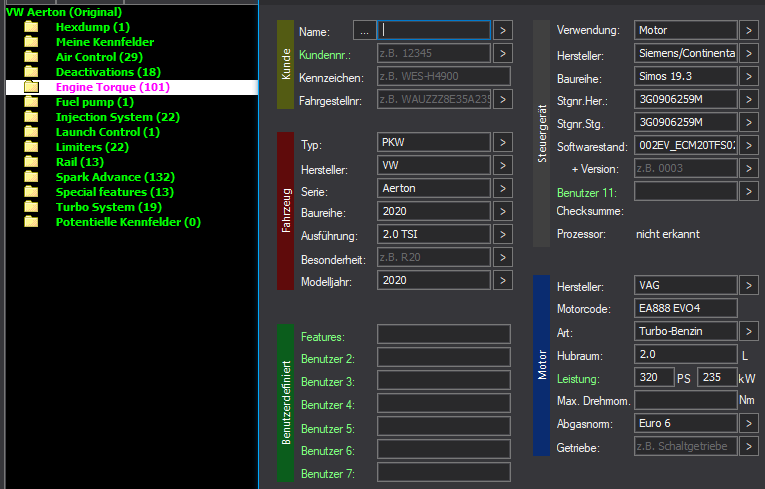Open Air Control (29) folder label
This screenshot has height=489, width=765.
[x=99, y=57]
